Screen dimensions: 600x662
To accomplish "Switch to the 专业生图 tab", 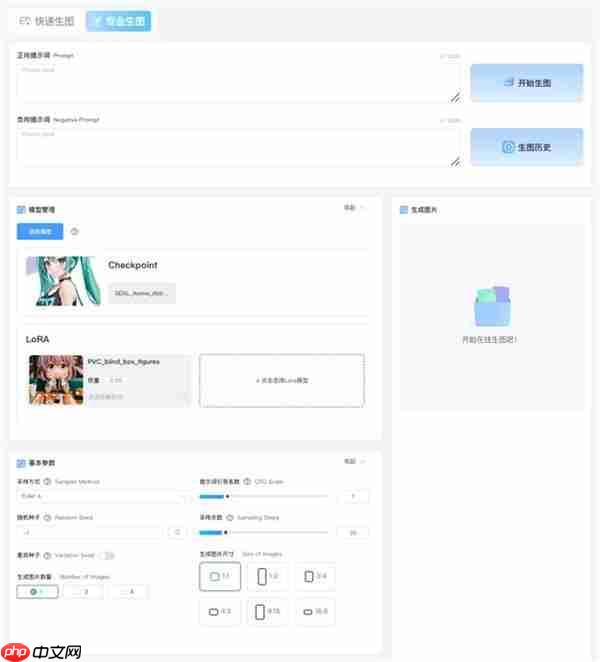I will [118, 20].
